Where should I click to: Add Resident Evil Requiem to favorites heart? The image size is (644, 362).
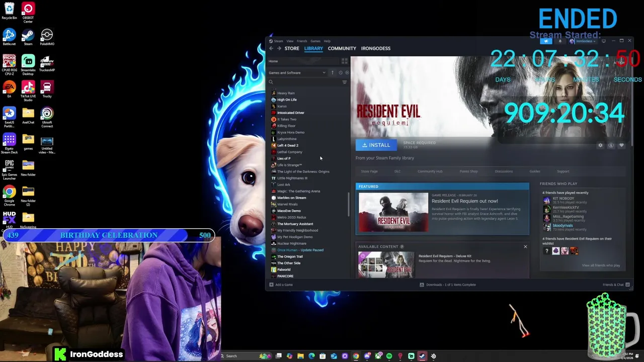click(x=621, y=145)
